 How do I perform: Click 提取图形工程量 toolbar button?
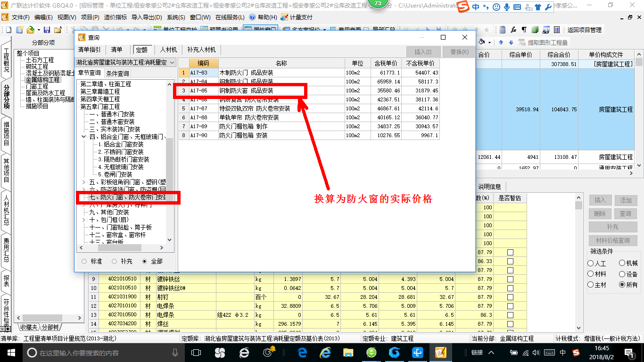(x=543, y=42)
